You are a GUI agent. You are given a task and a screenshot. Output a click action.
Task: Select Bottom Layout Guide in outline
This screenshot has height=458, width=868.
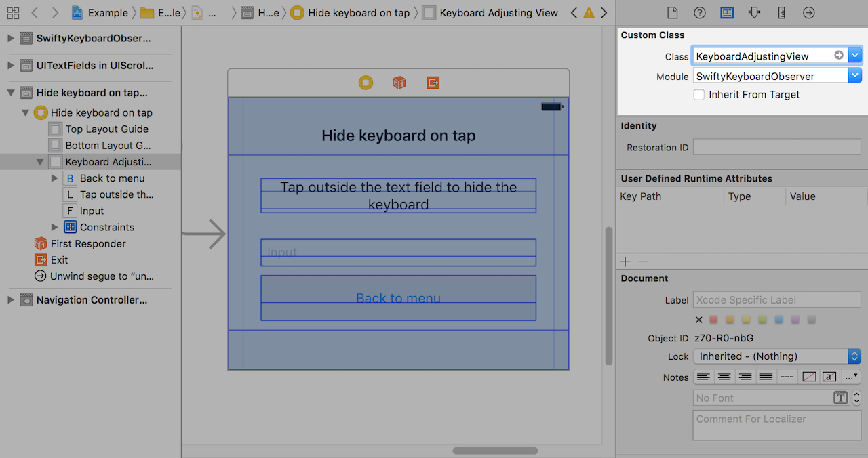(x=100, y=145)
